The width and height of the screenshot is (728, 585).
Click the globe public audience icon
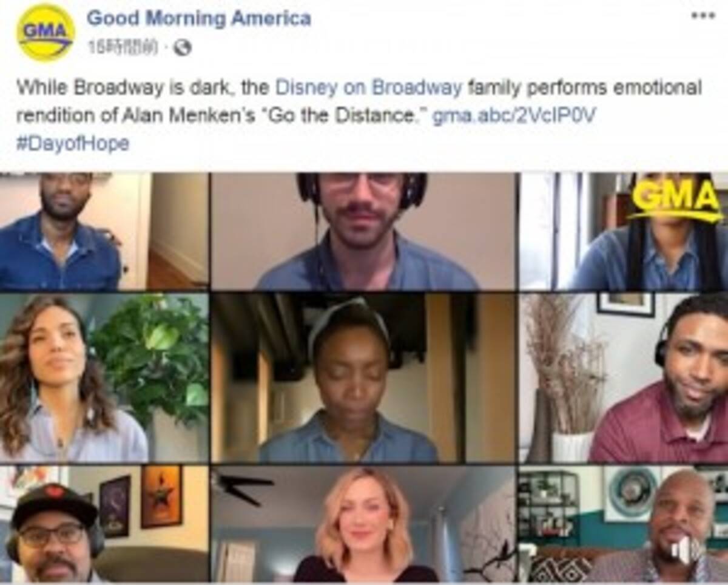(182, 48)
